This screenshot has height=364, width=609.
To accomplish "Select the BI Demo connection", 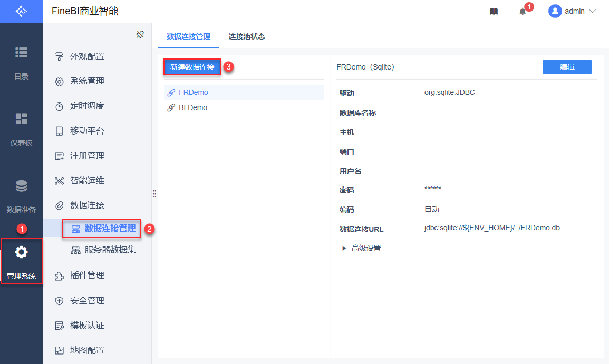I will [244, 107].
